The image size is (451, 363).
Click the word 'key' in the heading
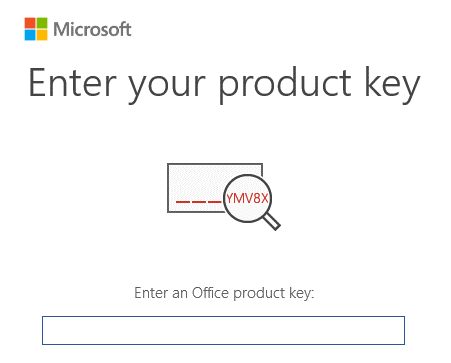click(x=392, y=85)
